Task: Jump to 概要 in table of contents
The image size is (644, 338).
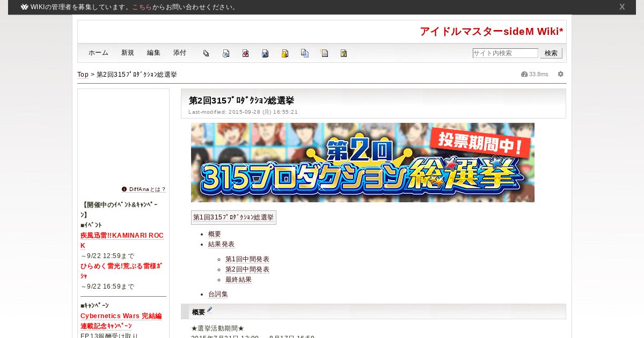Action: pos(215,234)
